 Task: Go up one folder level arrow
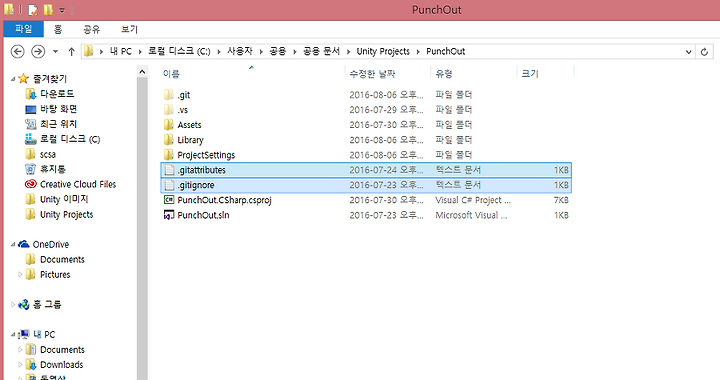click(71, 51)
